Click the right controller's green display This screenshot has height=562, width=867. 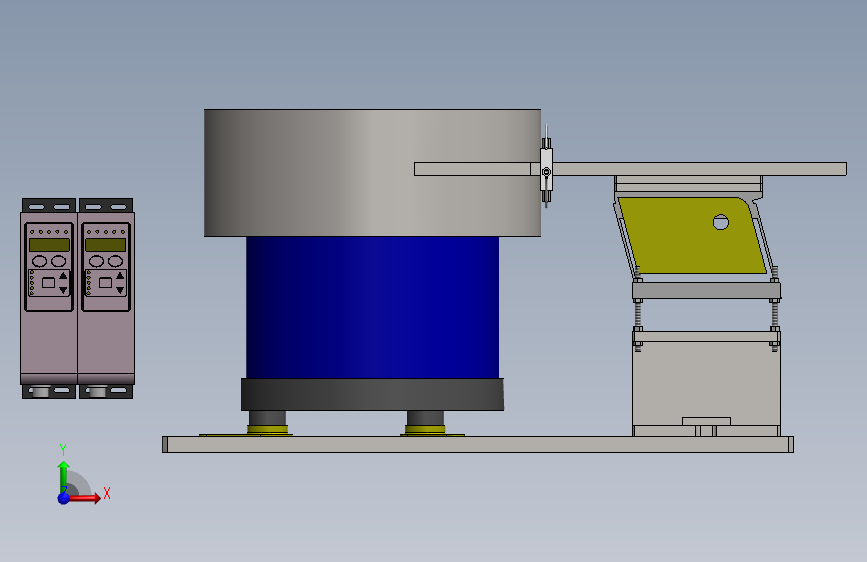[106, 245]
